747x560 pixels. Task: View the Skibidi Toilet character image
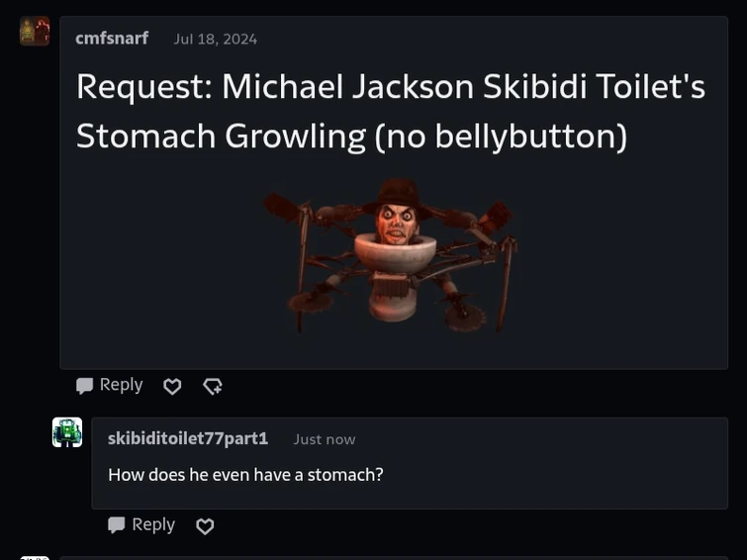pos(390,256)
